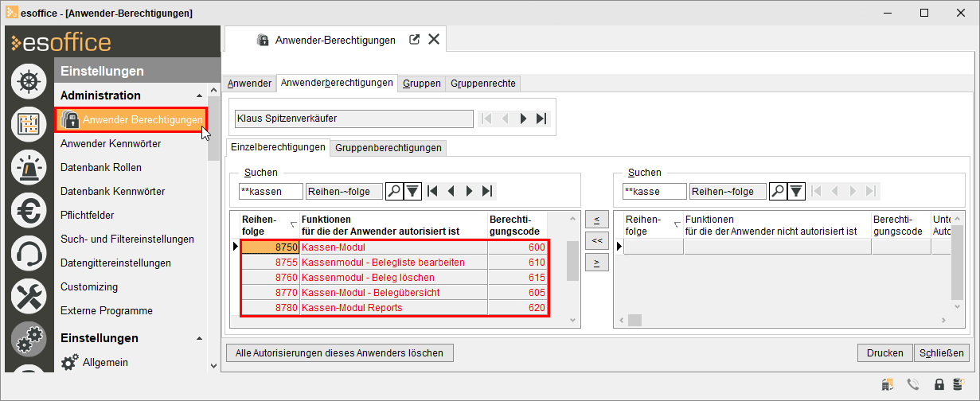The image size is (980, 401).
Task: Open the ship's wheel module in sidebar
Action: click(x=28, y=80)
